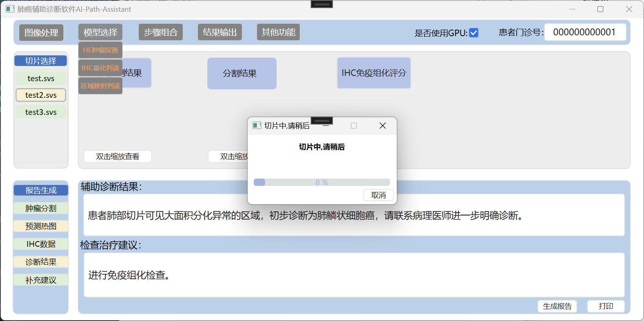Select 肿瘤分割 report section

point(41,208)
